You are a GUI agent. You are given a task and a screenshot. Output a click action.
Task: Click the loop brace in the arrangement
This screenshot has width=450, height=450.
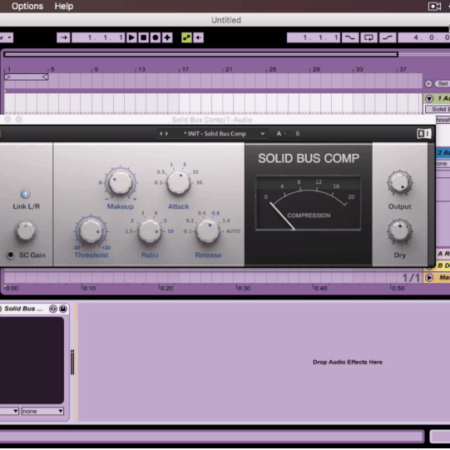click(26, 77)
